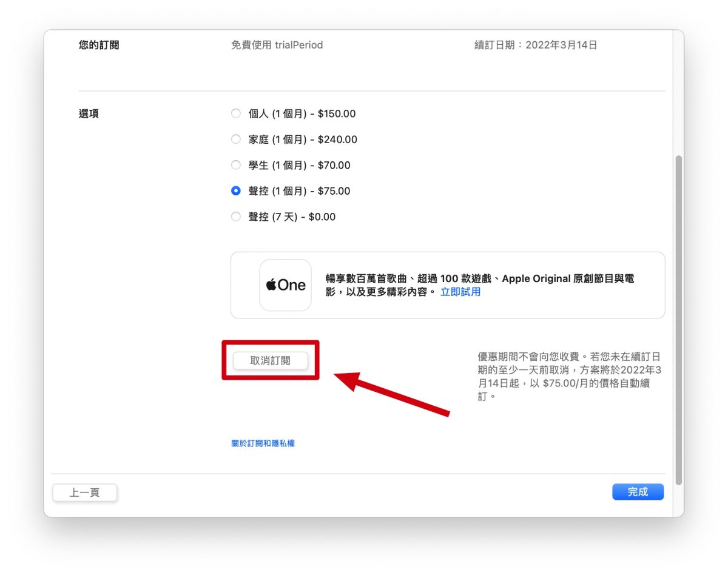The width and height of the screenshot is (728, 575).
Task: Choose the 學生 (1 個月) $70.00 plan
Action: click(x=236, y=165)
